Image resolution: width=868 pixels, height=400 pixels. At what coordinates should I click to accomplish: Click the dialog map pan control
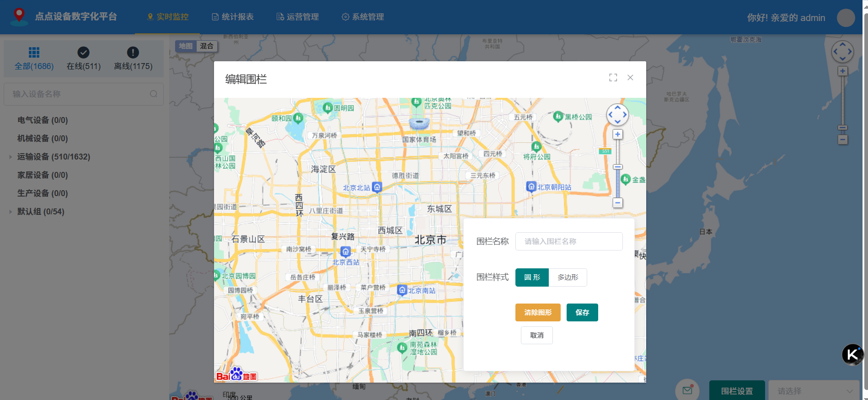(617, 115)
